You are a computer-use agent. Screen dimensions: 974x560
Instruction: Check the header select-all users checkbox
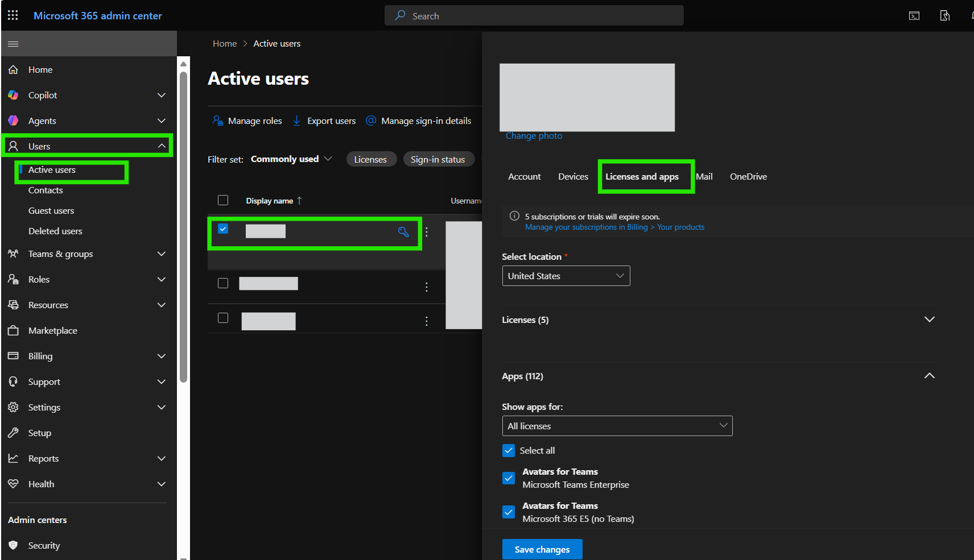coord(223,200)
